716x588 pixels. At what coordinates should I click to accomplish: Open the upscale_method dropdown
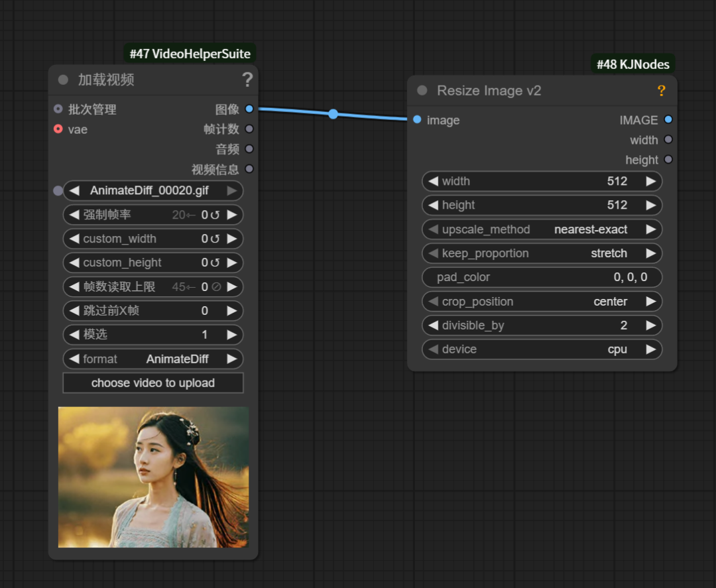pos(542,229)
